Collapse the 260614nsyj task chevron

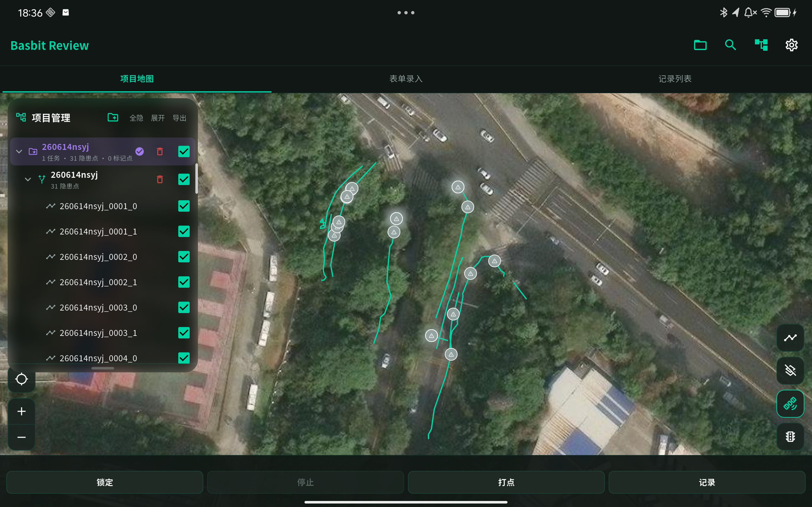click(28, 179)
